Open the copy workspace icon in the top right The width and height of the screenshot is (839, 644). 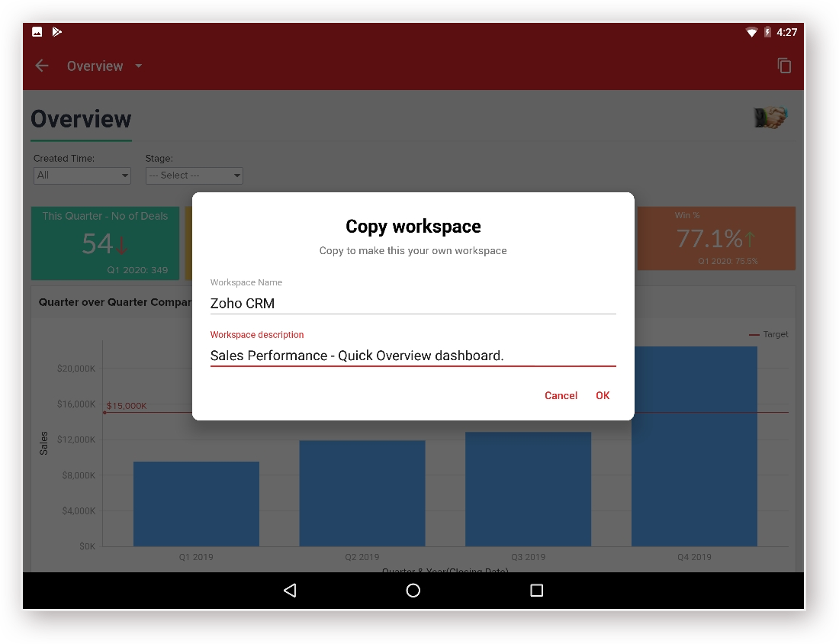[784, 66]
